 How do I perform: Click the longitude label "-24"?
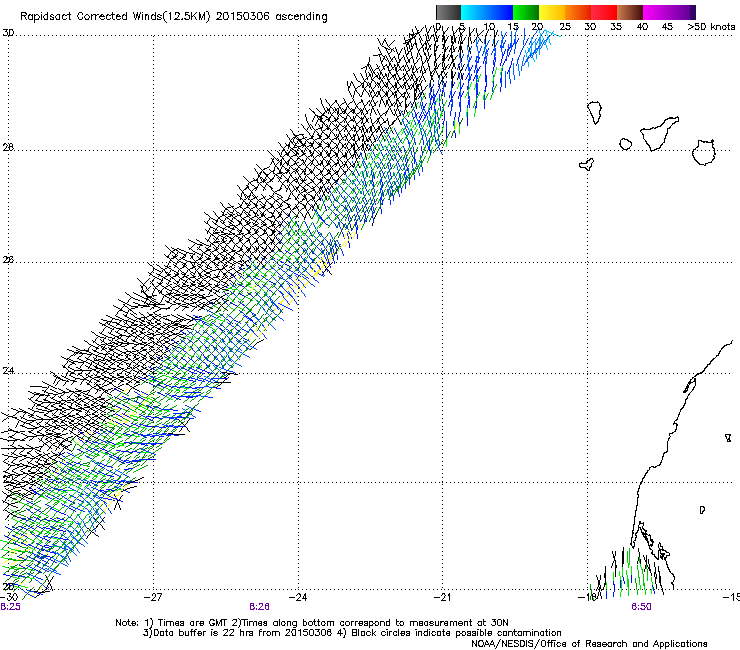[x=298, y=597]
